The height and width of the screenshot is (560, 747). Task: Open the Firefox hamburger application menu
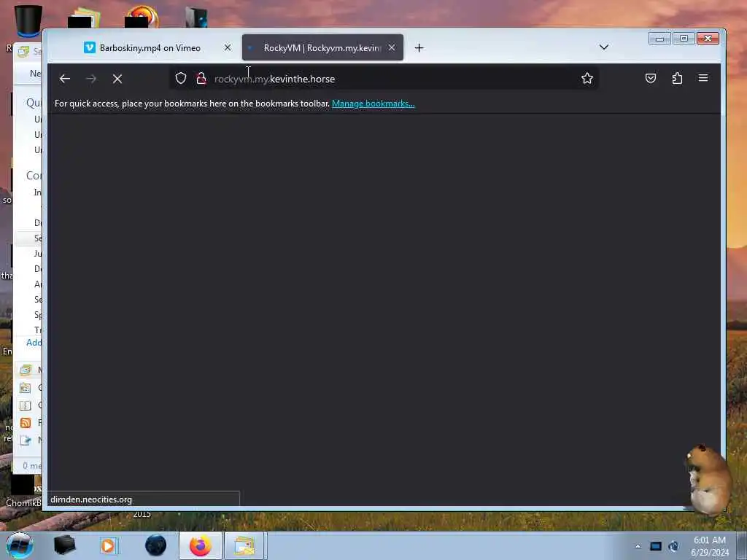pyautogui.click(x=703, y=78)
